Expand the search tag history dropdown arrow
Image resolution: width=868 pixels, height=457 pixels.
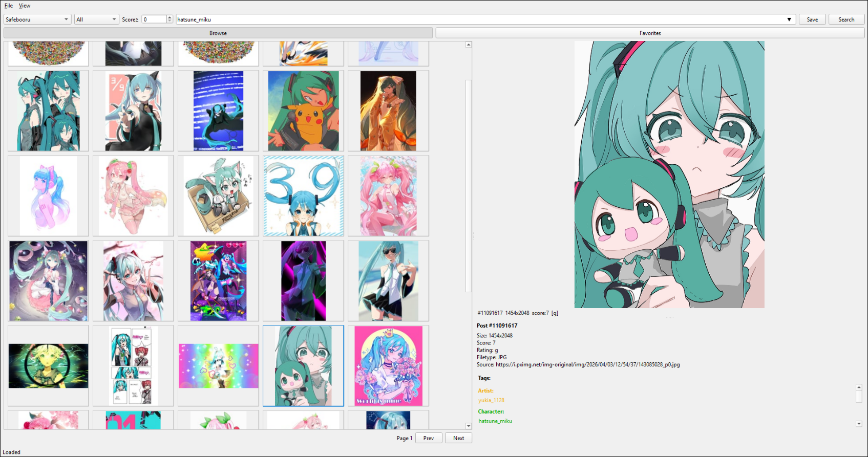pyautogui.click(x=789, y=19)
